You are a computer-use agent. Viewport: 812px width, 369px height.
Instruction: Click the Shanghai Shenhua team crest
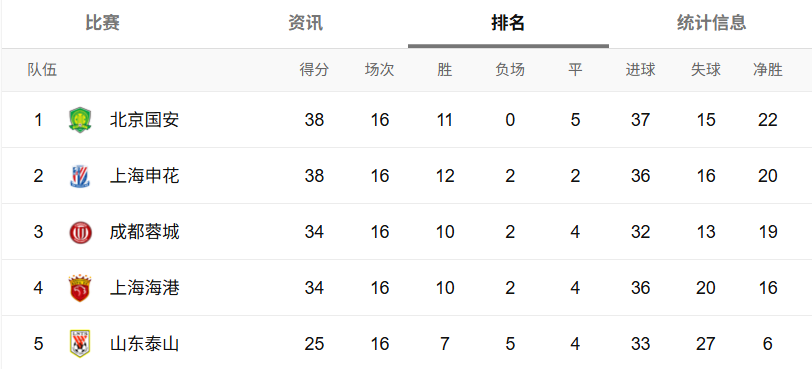click(80, 176)
